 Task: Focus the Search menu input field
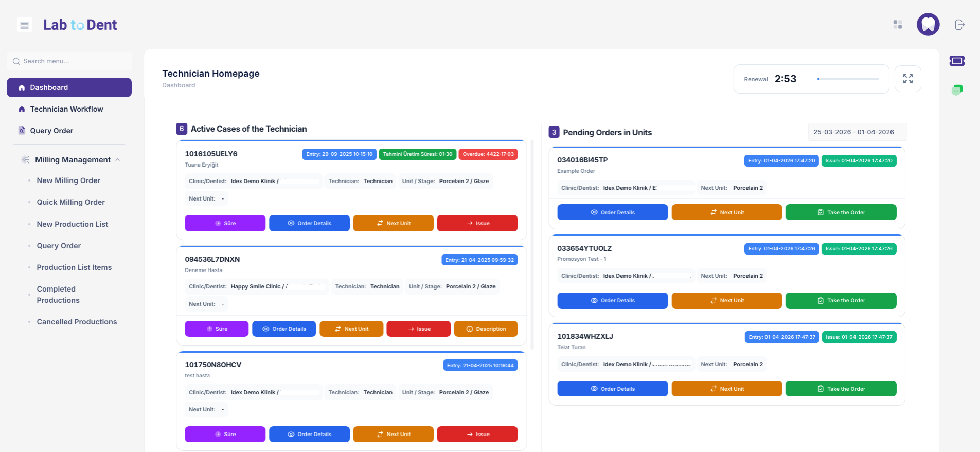click(69, 61)
